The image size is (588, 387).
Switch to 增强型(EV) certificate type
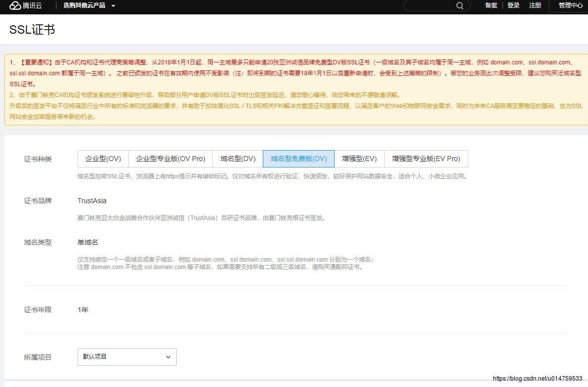tap(359, 159)
